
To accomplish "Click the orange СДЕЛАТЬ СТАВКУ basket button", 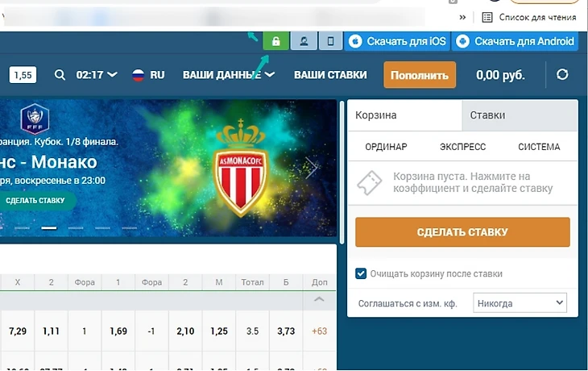I will 462,232.
